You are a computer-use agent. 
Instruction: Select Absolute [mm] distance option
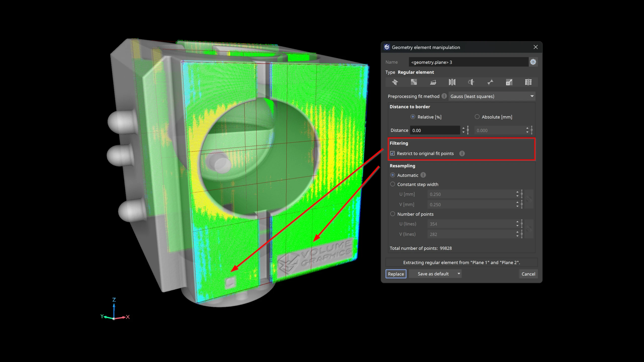pos(477,117)
